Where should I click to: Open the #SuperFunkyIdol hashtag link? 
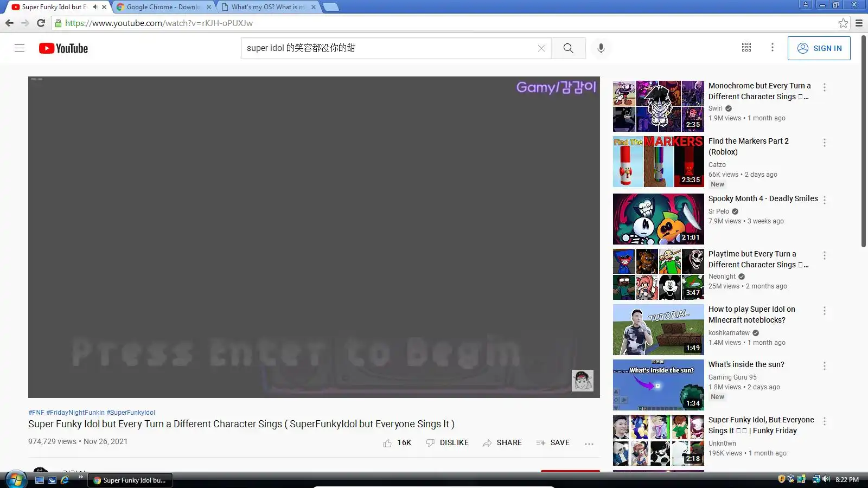point(131,412)
